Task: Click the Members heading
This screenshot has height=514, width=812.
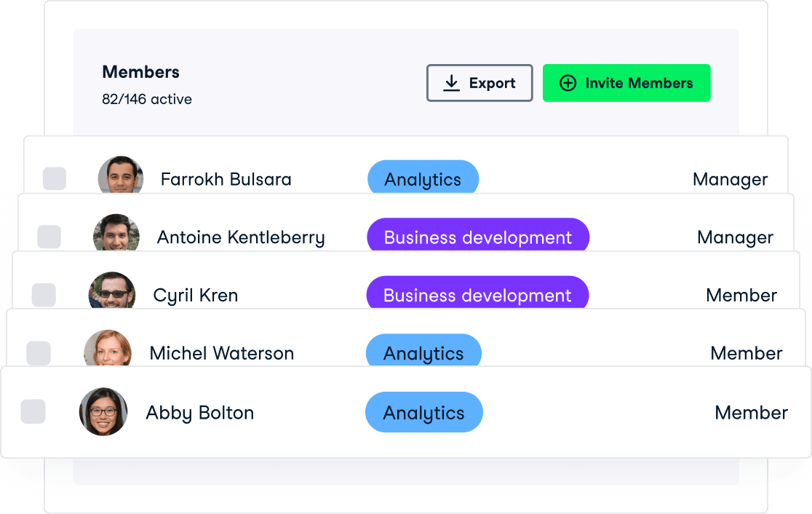Action: (x=141, y=72)
